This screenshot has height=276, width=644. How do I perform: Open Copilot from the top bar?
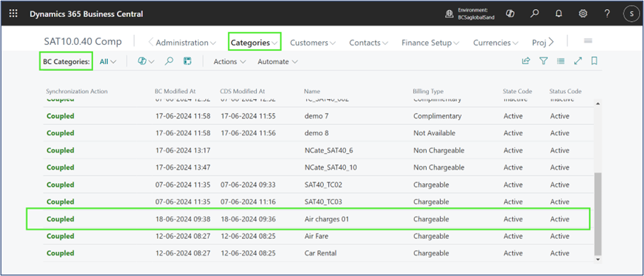[511, 13]
